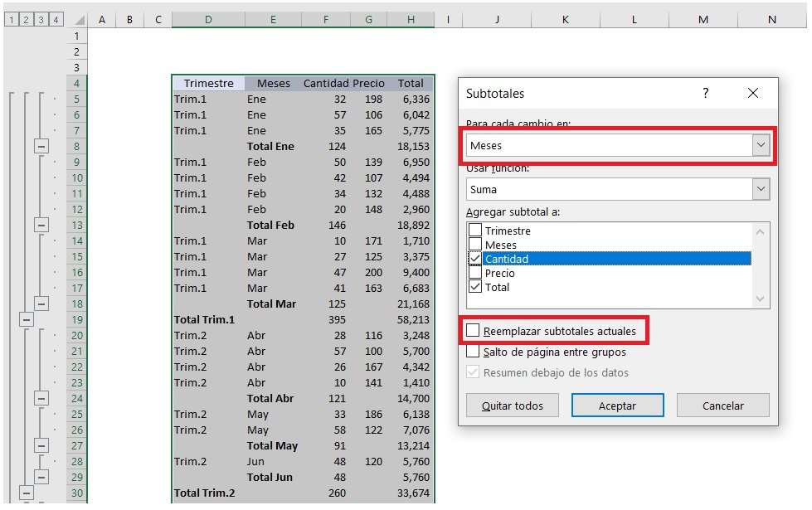The image size is (812, 510).
Task: Uncheck the Total checkbox in subtotal list
Action: (x=475, y=287)
